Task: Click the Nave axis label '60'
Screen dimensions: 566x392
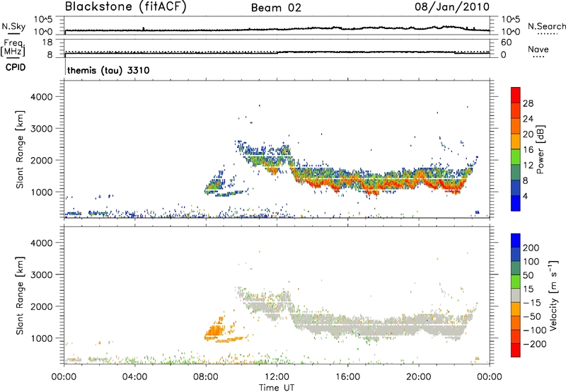Action: pos(506,42)
